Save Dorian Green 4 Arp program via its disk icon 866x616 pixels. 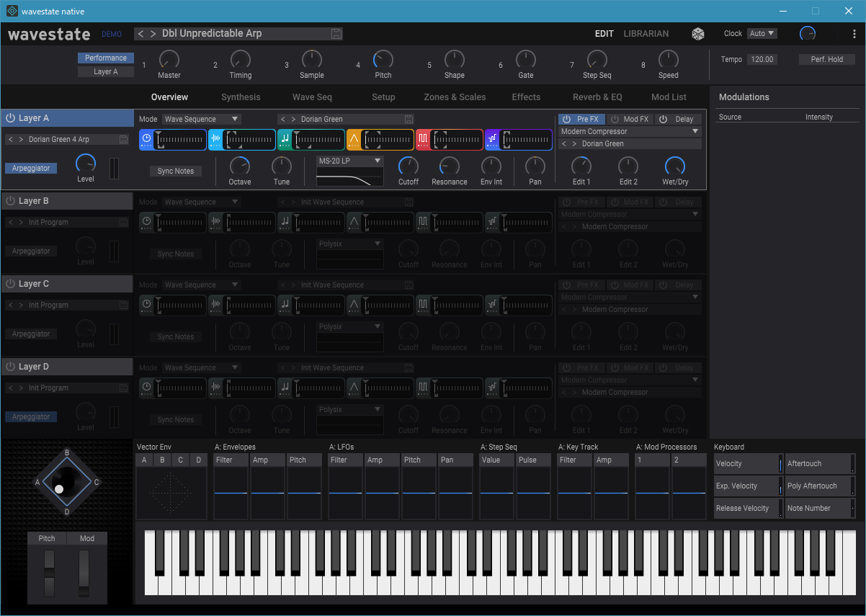tap(123, 140)
